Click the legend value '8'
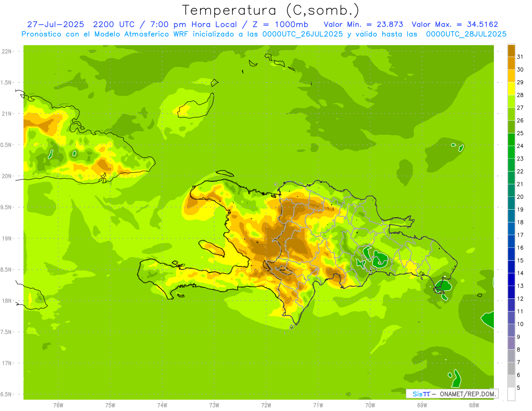The height and width of the screenshot is (411, 532). tap(519, 349)
